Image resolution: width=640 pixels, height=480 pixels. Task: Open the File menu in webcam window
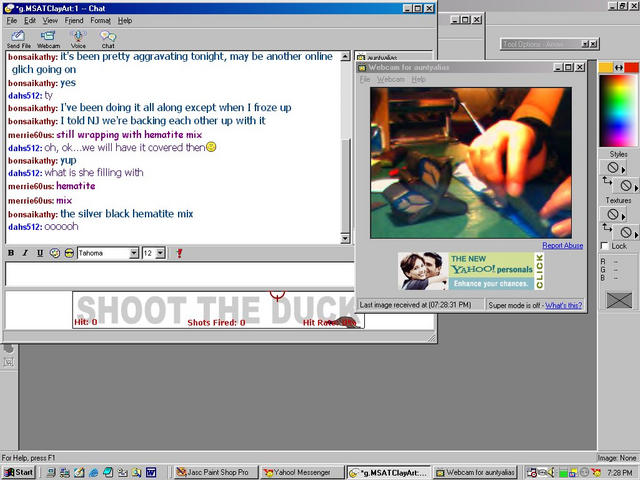click(x=364, y=79)
